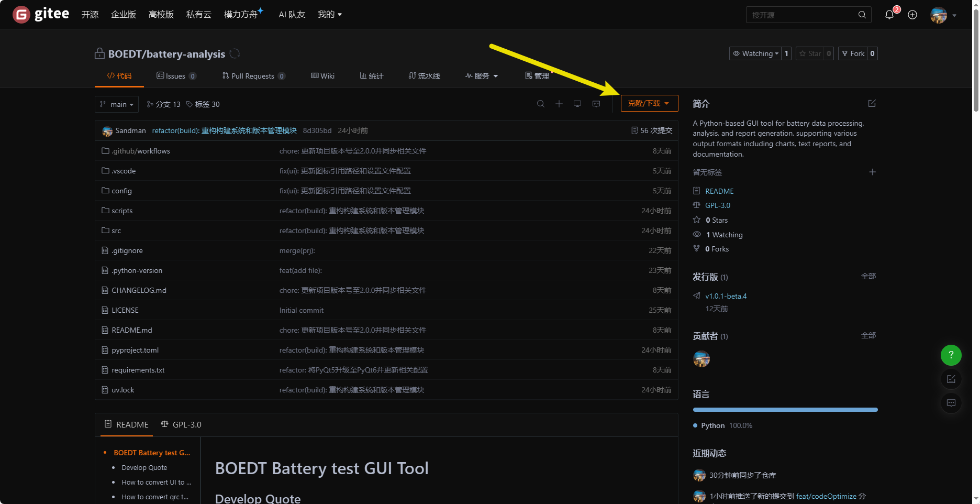Viewport: 980px width, 504px height.
Task: Switch to the 代码 tab
Action: (x=119, y=76)
